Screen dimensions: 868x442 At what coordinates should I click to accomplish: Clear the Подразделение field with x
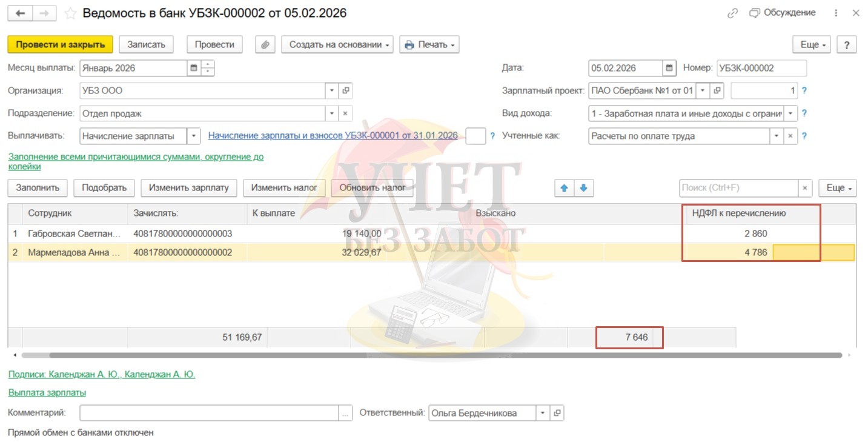[345, 113]
